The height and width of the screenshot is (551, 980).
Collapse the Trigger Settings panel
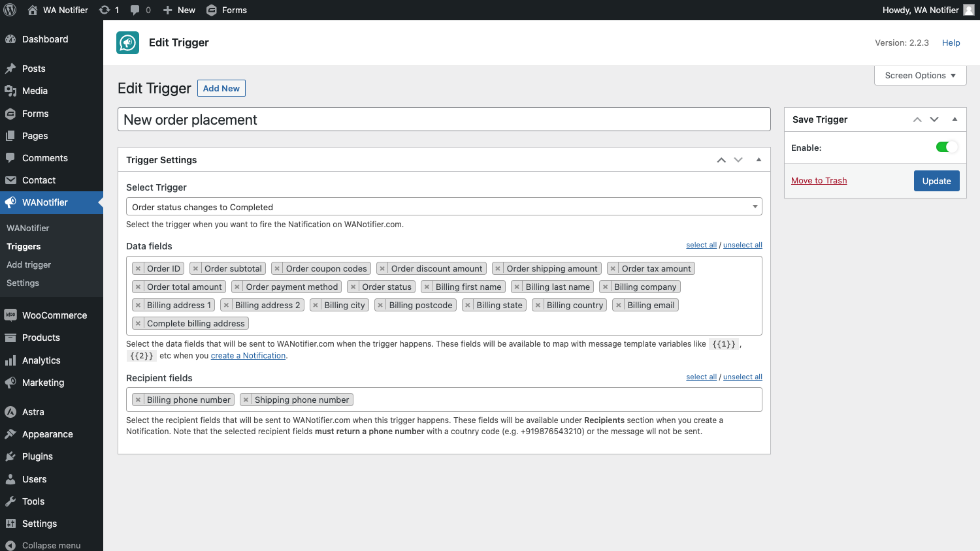[x=759, y=160]
